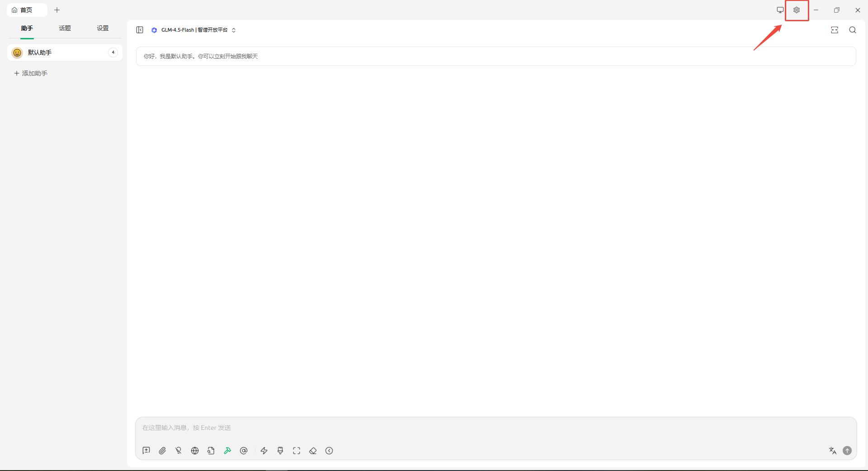Click the translate icon in the input box
The image size is (868, 471).
pos(832,451)
